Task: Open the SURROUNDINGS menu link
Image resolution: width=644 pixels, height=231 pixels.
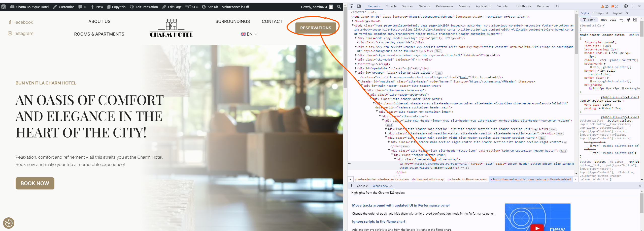Action: 232,21
